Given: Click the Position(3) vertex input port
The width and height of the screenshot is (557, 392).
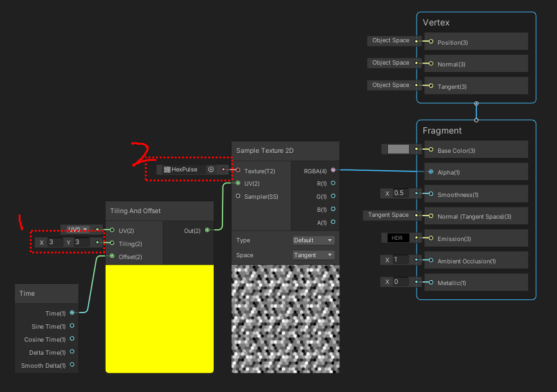Looking at the screenshot, I should click(431, 42).
